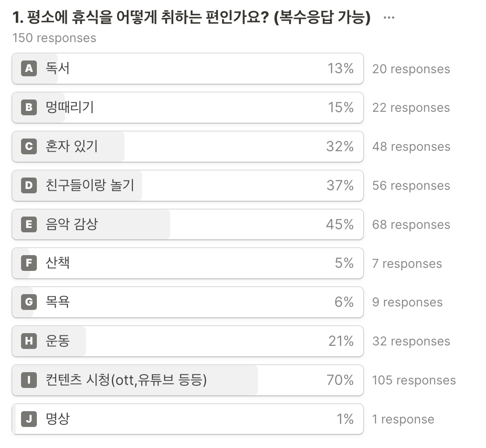Click the letter E badge for 음악 감상
This screenshot has height=448, width=486.
point(29,224)
